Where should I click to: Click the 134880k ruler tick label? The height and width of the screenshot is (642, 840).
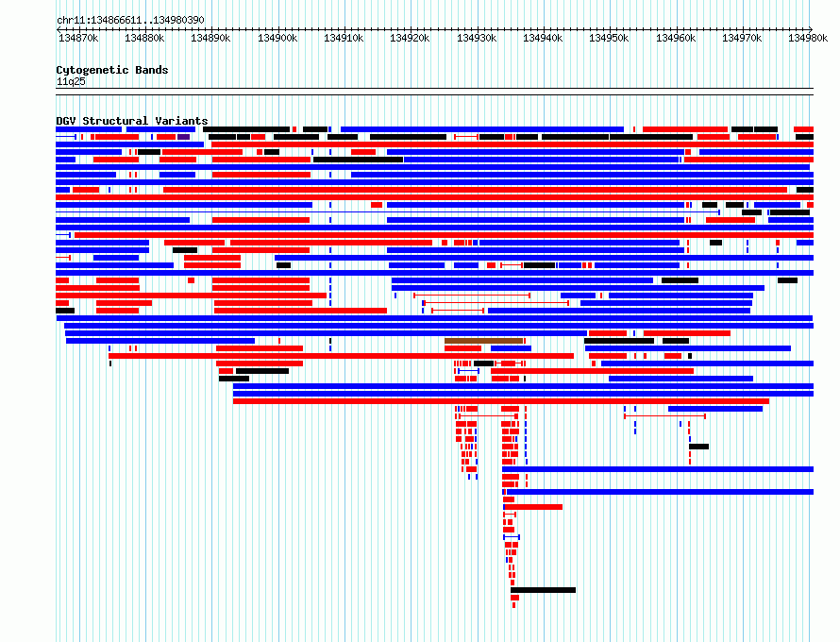pyautogui.click(x=144, y=38)
